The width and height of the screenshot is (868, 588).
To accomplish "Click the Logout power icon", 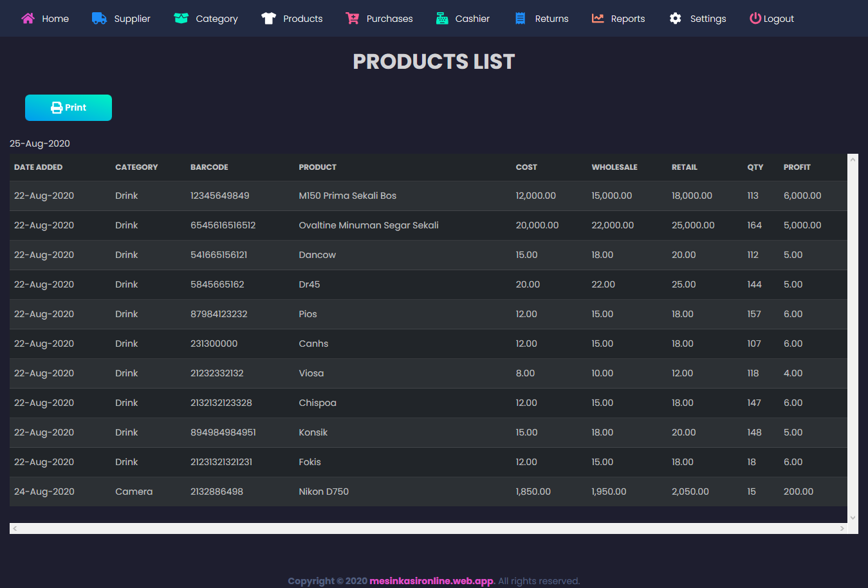I will pos(755,18).
